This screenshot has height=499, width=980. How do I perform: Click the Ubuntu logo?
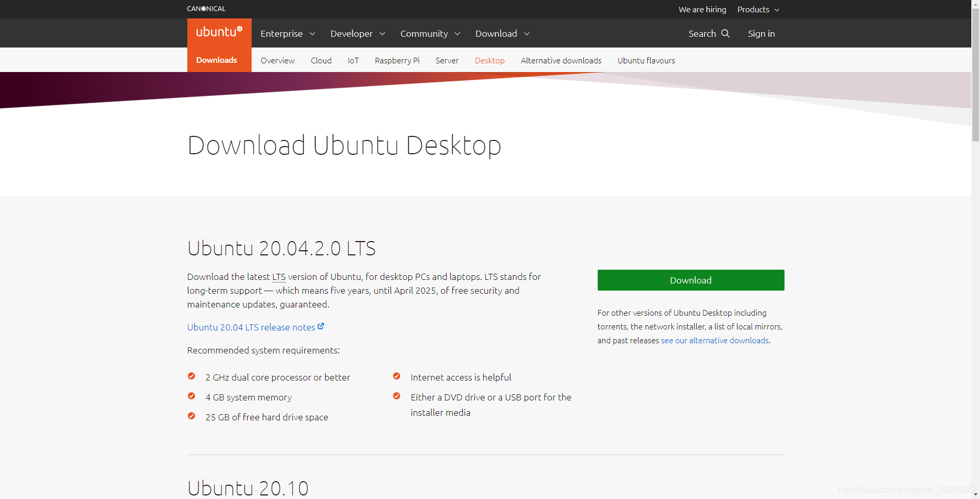pos(219,32)
